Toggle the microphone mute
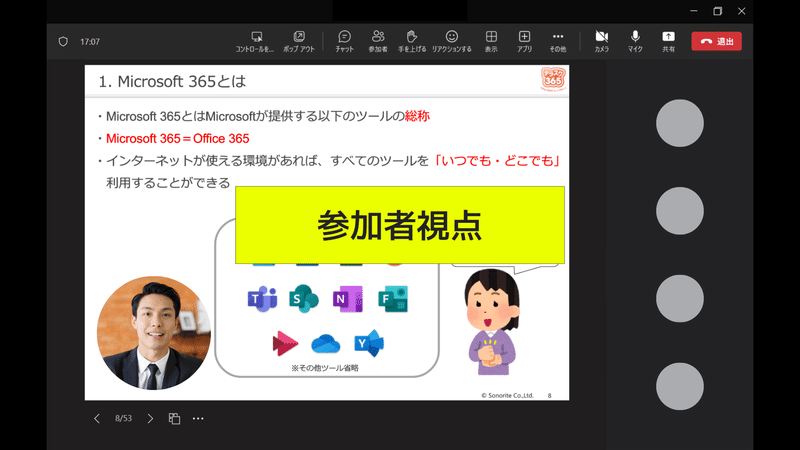The width and height of the screenshot is (800, 450). pos(635,42)
